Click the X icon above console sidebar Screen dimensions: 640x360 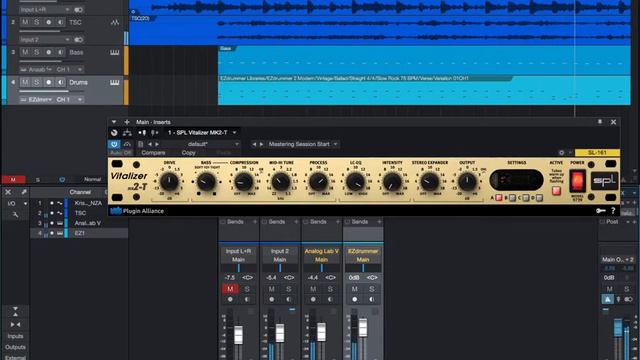coord(8,192)
